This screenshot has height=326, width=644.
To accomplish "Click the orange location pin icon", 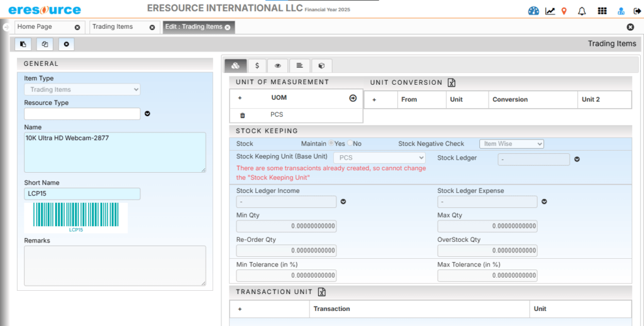I will 564,11.
